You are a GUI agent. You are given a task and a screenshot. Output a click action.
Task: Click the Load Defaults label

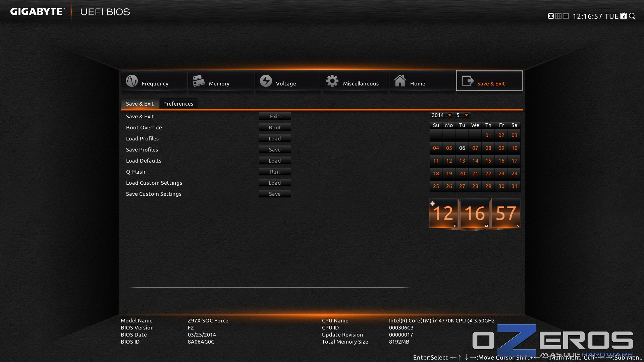click(x=144, y=161)
